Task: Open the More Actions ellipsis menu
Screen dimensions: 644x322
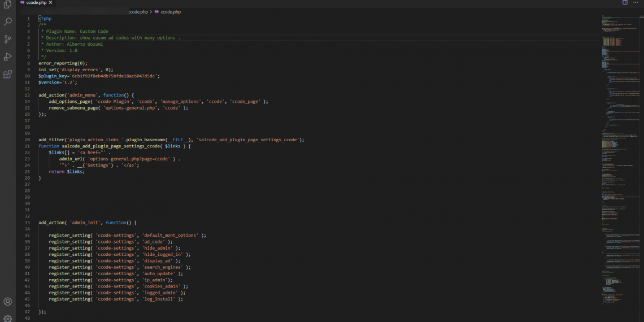Action: point(636,2)
